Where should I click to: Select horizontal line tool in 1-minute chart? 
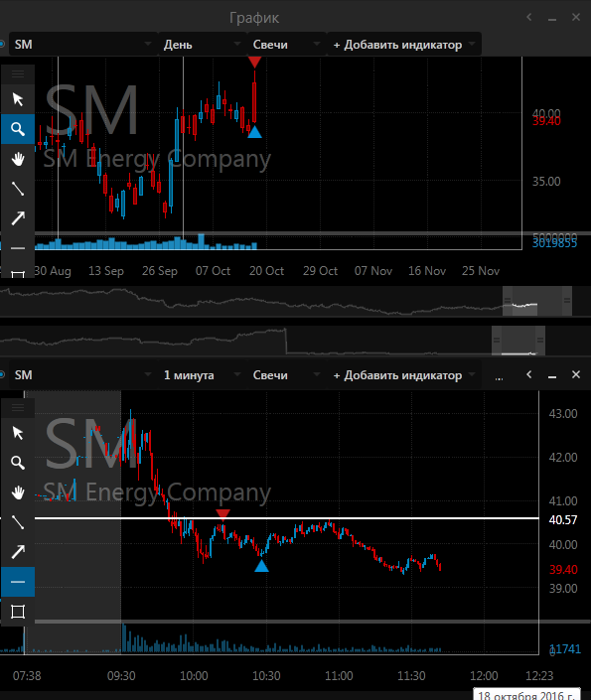point(18,582)
